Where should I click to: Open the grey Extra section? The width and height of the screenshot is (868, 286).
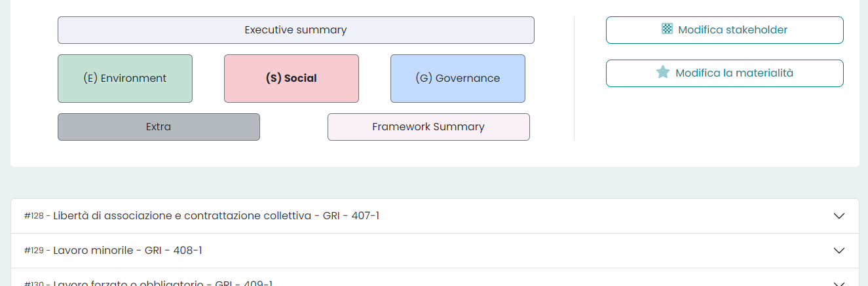159,127
